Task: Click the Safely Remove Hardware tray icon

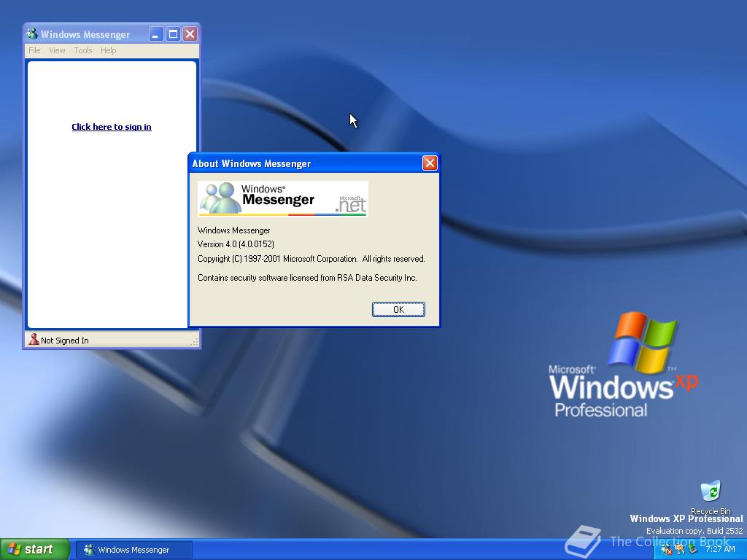Action: (x=692, y=550)
